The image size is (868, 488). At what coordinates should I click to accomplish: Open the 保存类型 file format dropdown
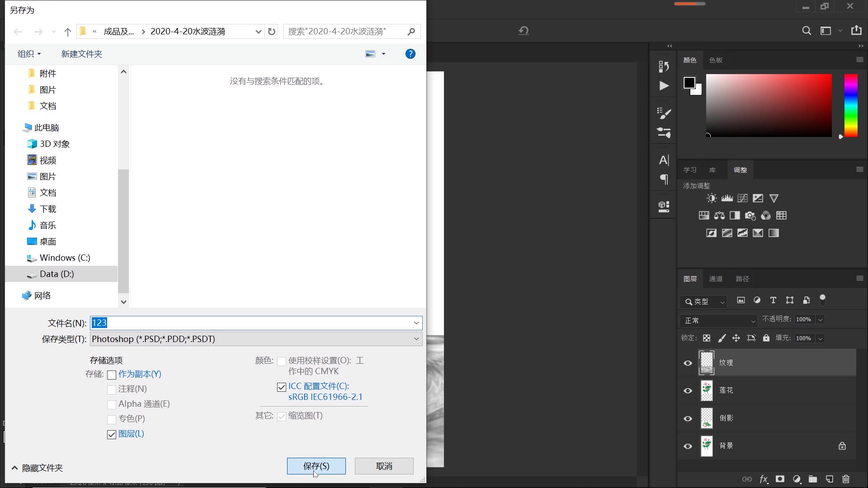pyautogui.click(x=415, y=339)
